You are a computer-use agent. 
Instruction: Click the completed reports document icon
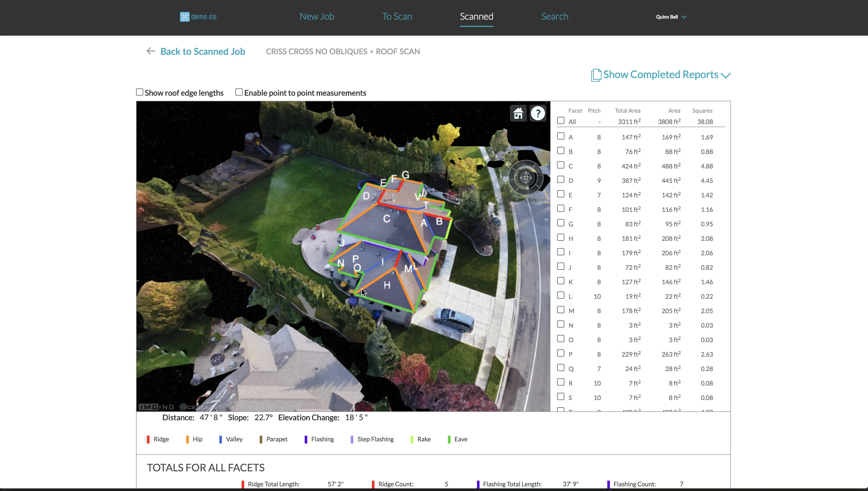click(596, 75)
